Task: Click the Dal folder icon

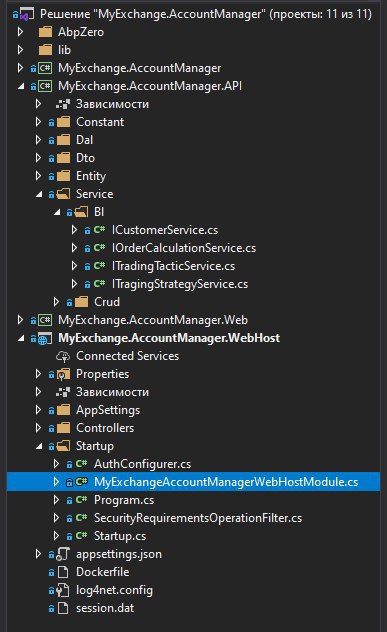Action: coord(63,140)
